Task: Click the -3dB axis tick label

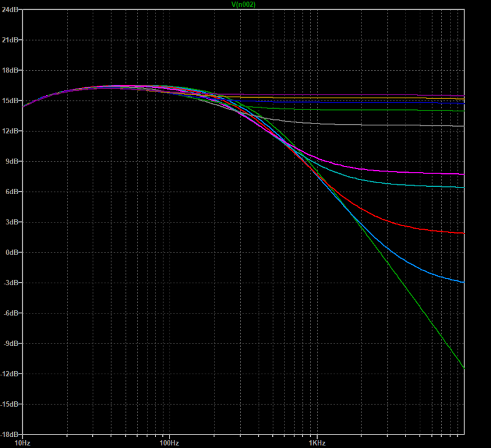Action: [x=12, y=283]
